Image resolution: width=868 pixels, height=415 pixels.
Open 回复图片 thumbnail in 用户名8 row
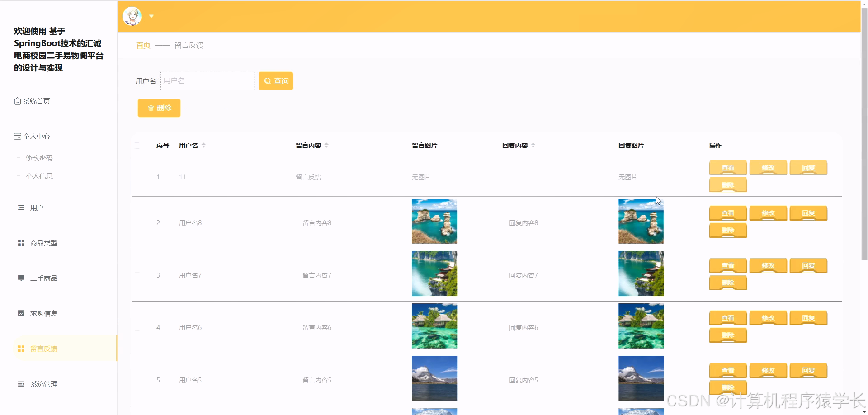[641, 222]
